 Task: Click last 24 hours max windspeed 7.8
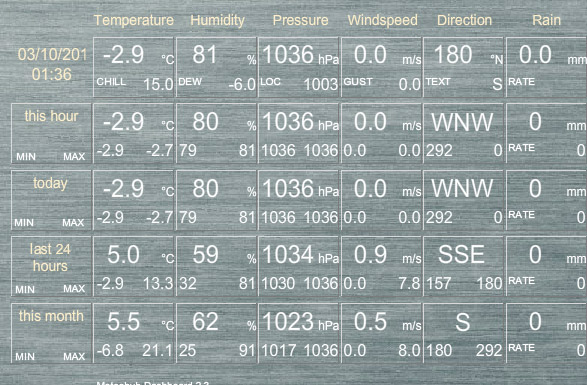(410, 284)
